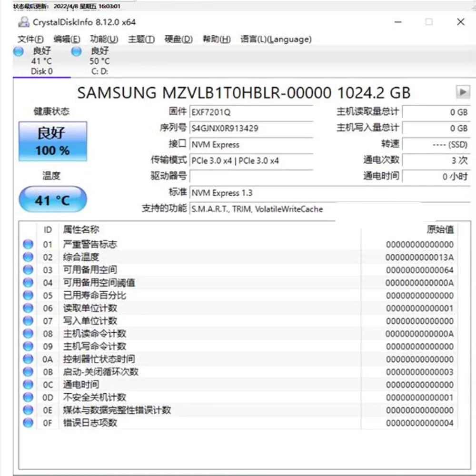Click the transfer mode field PCIe 3.0 x4
The height and width of the screenshot is (476, 476).
[x=251, y=160]
